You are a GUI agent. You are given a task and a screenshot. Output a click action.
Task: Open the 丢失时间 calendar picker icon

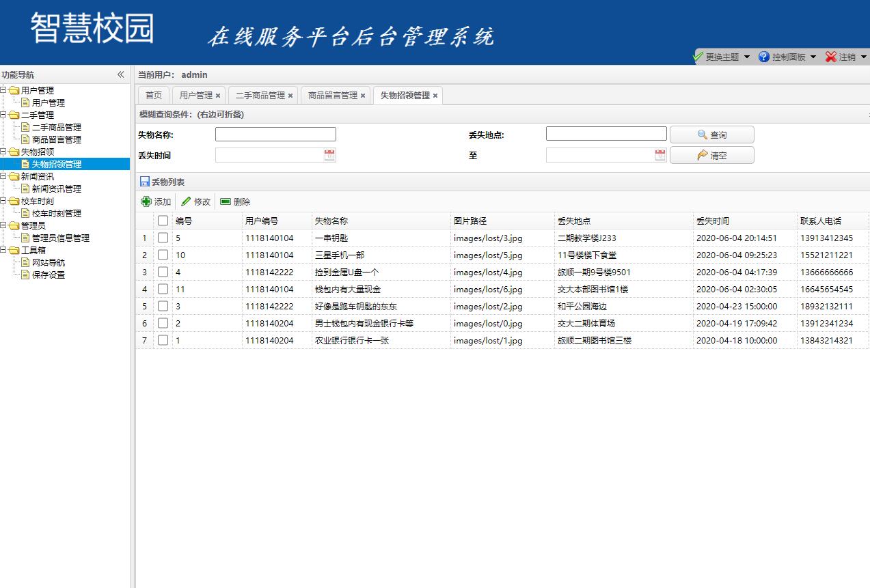(x=329, y=155)
